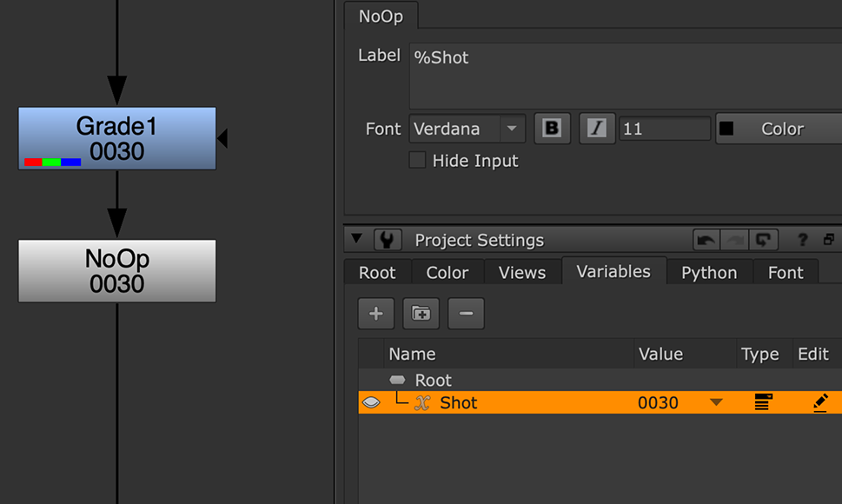This screenshot has width=842, height=504.
Task: Open the Color tab in Project Settings
Action: tap(448, 273)
